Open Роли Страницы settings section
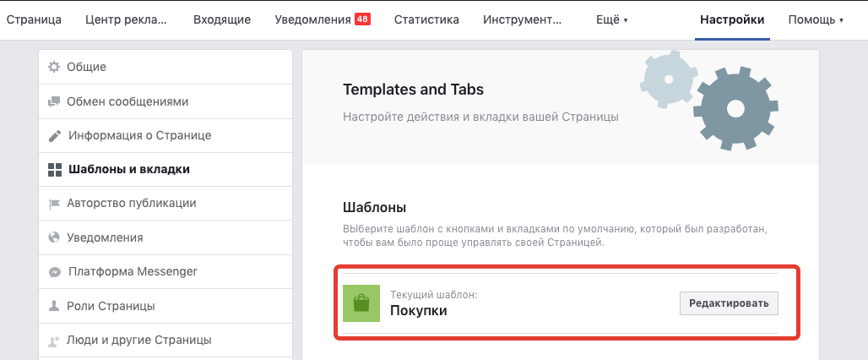 pyautogui.click(x=165, y=306)
